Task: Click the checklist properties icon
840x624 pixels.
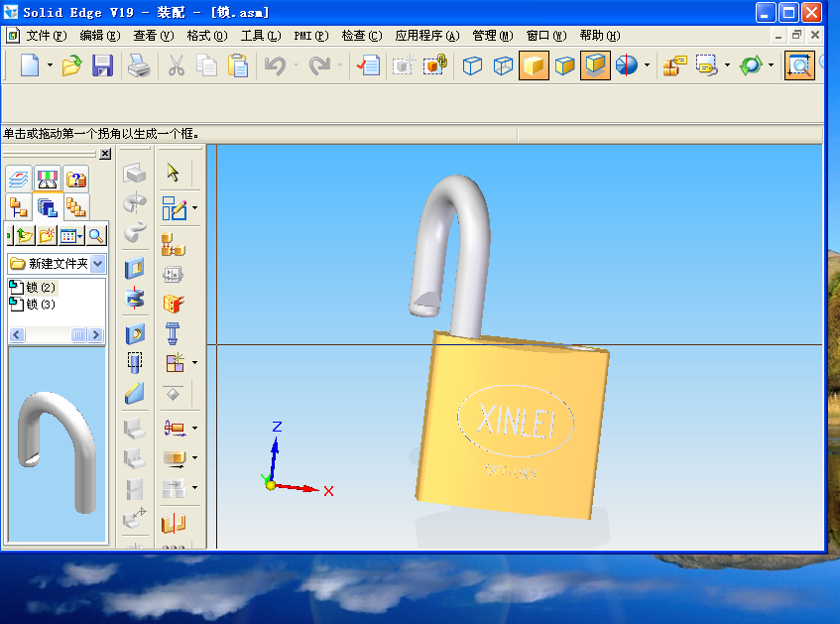Action: (x=369, y=65)
